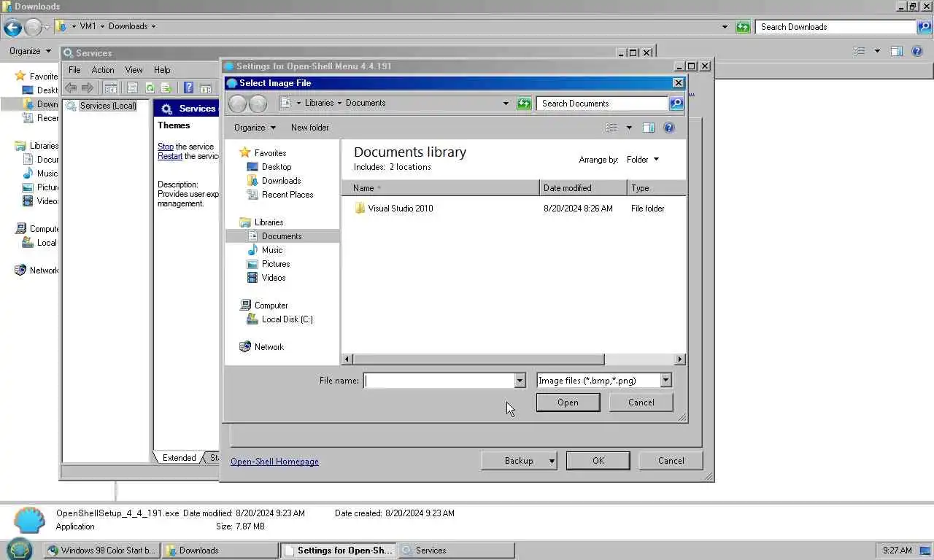Image resolution: width=934 pixels, height=560 pixels.
Task: Click Start button on the taskbar
Action: coord(20,549)
